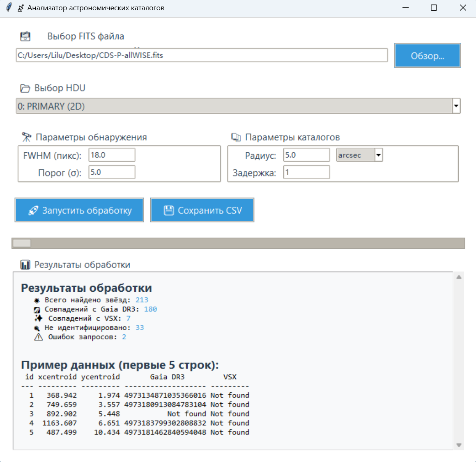Click the bar chart icon beside "Результаты обработки"
The image size is (476, 462).
(x=25, y=265)
